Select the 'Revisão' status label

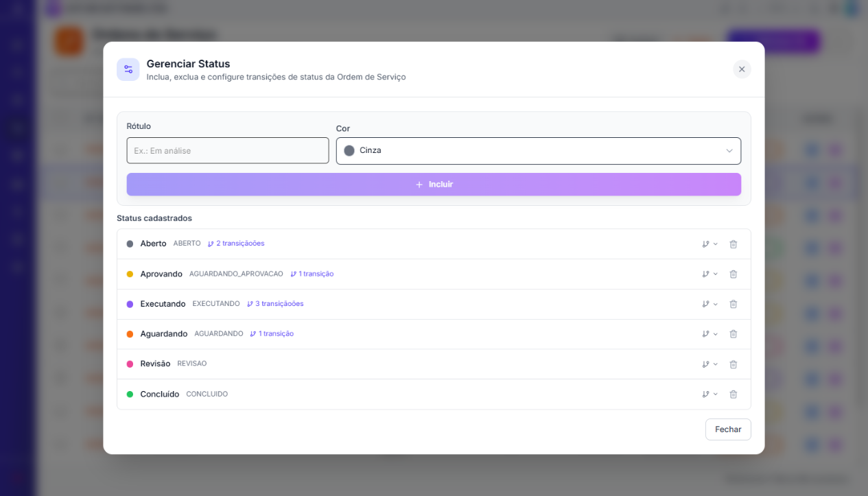coord(155,364)
